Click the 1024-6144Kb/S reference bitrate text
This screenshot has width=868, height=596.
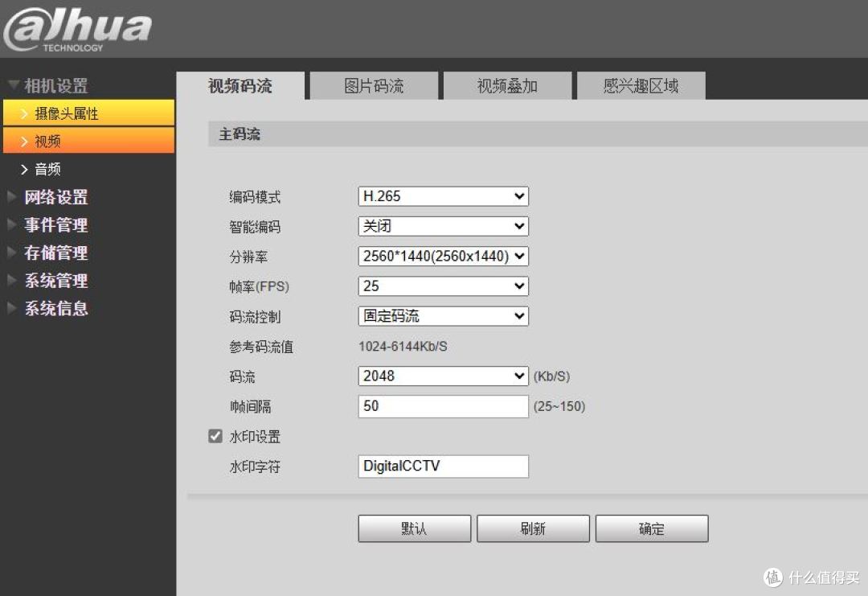click(403, 346)
